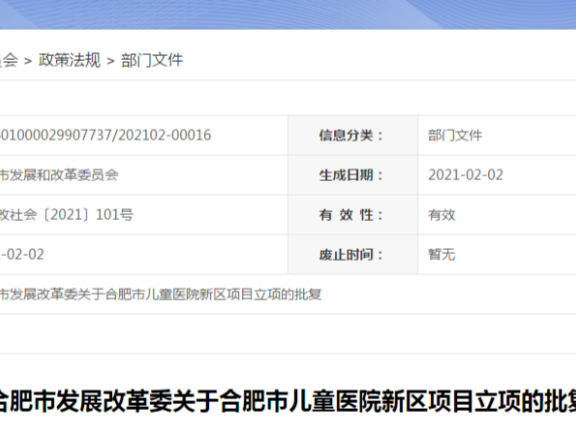Select the 2021-02-02 generation date value

465,175
